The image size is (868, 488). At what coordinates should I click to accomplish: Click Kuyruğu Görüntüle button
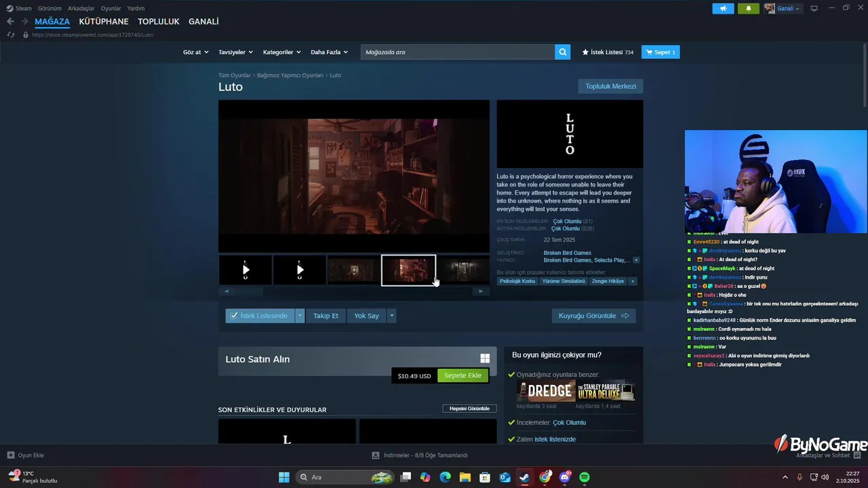tap(593, 316)
